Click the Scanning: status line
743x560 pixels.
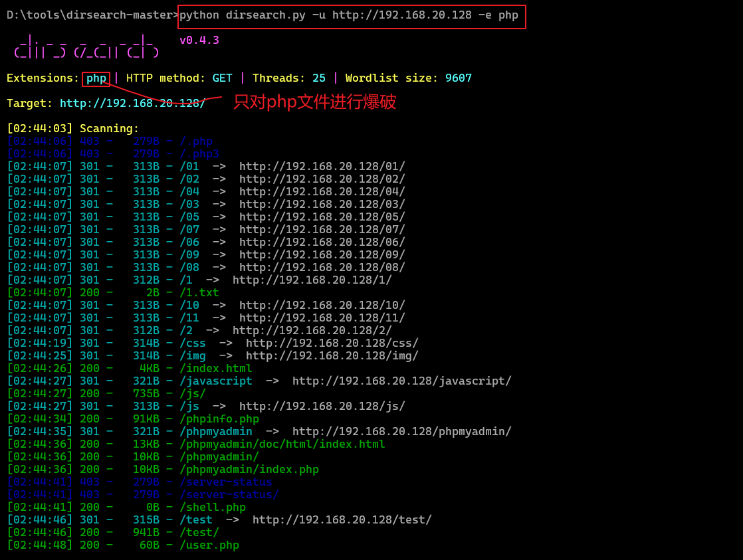[x=109, y=128]
